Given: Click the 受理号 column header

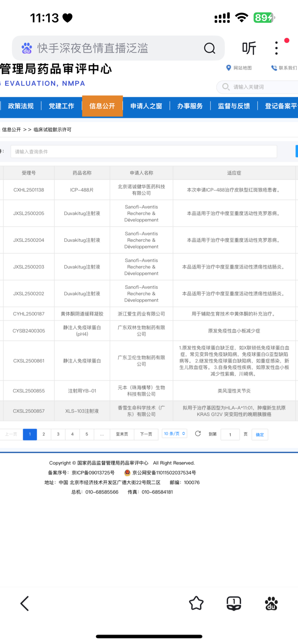Looking at the screenshot, I should click(x=29, y=173).
